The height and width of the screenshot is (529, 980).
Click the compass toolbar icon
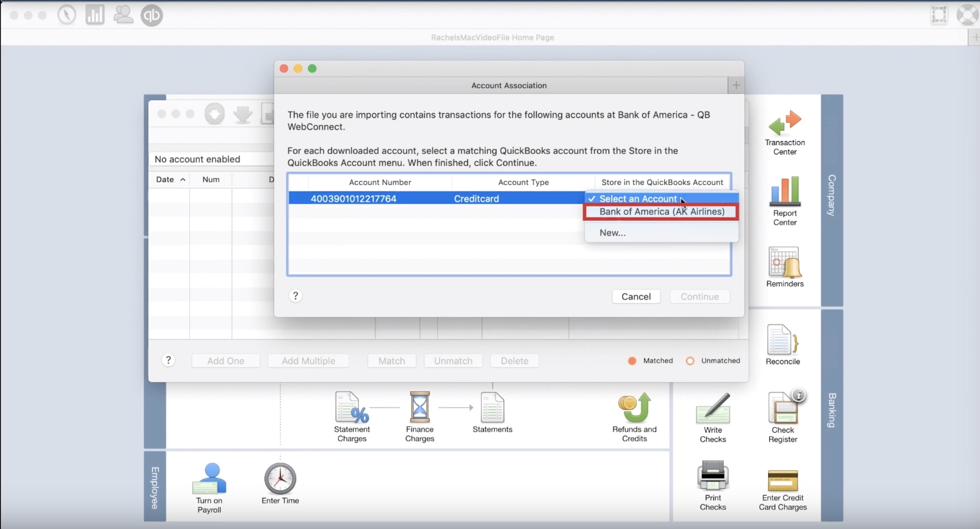tap(67, 15)
